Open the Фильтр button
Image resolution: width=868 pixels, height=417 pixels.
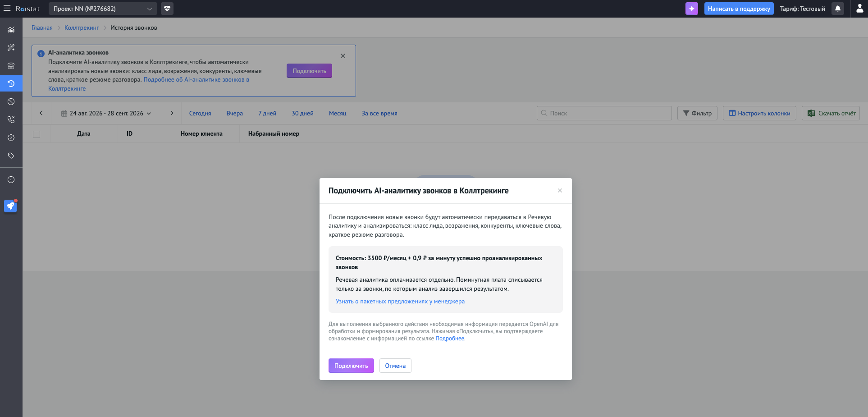(697, 113)
